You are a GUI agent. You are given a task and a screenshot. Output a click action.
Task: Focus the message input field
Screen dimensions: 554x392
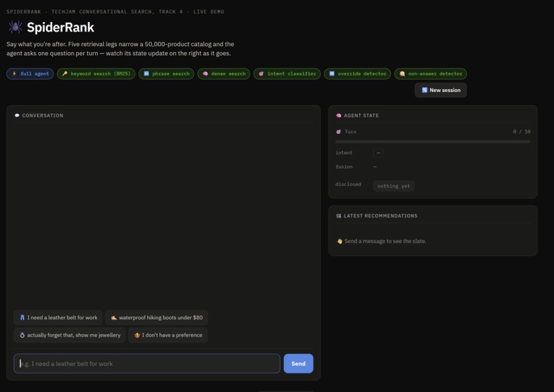pyautogui.click(x=147, y=364)
